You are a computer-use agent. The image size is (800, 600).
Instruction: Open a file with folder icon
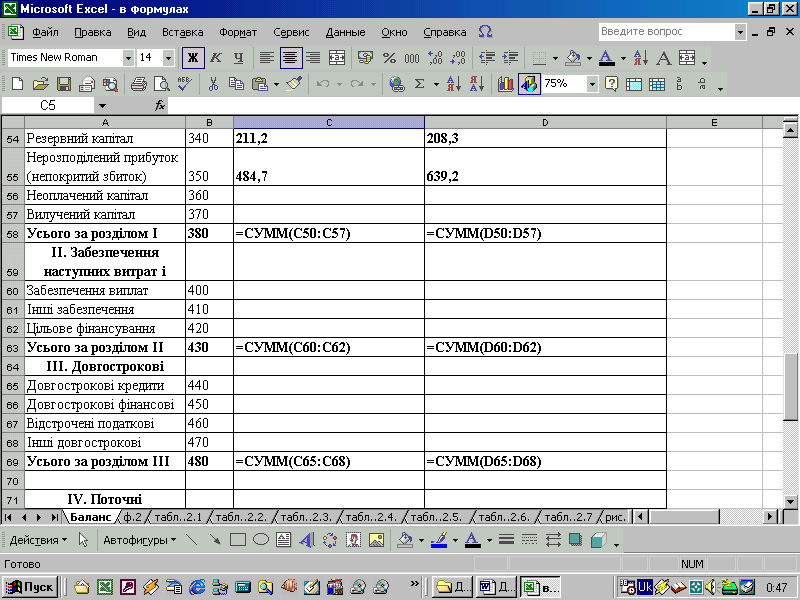tap(40, 84)
